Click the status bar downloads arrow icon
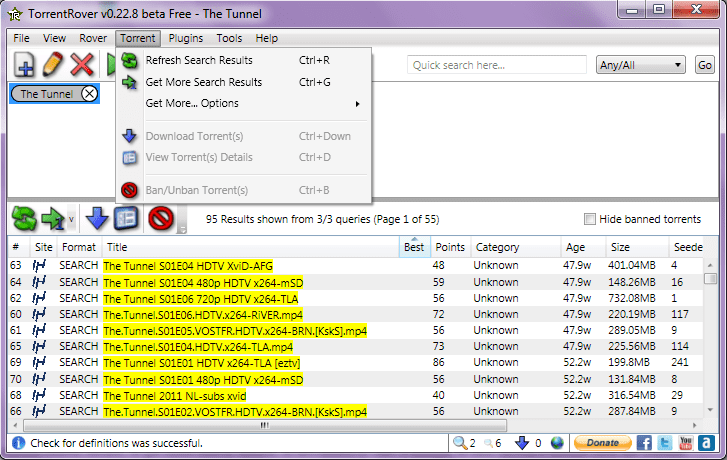This screenshot has width=727, height=460. [x=522, y=443]
